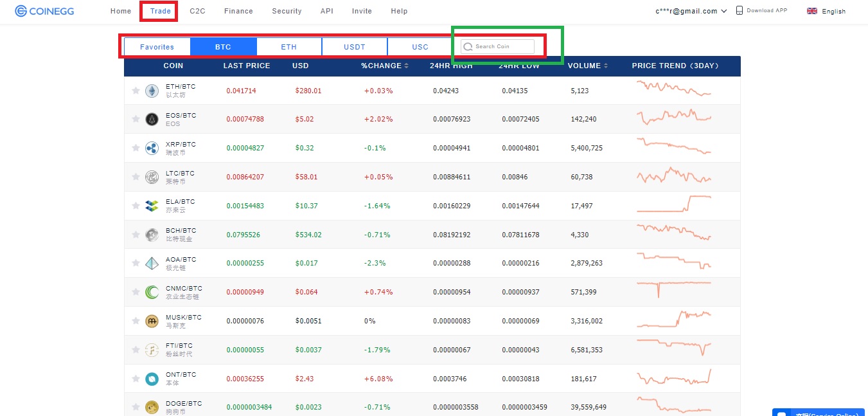Click the phone icon beside Download APP
This screenshot has width=868, height=416.
click(740, 10)
